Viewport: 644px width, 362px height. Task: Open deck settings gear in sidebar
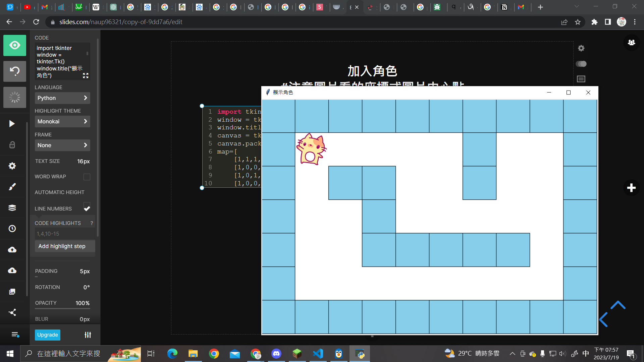pos(12,166)
